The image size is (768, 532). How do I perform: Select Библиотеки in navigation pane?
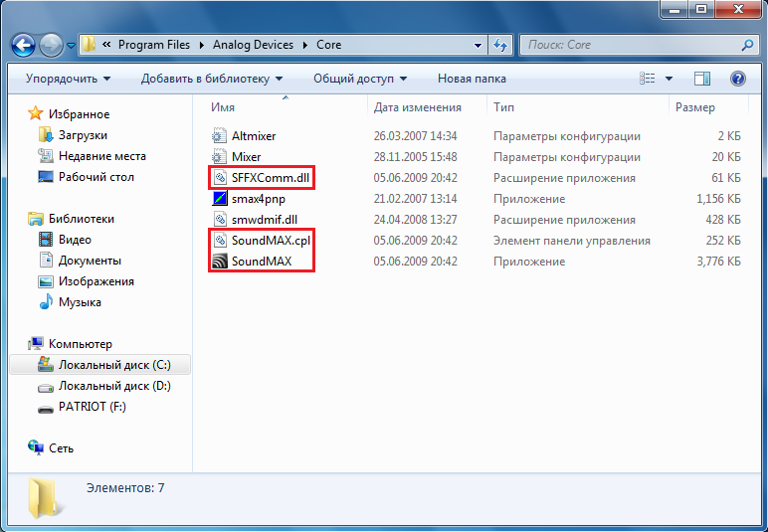tap(82, 219)
